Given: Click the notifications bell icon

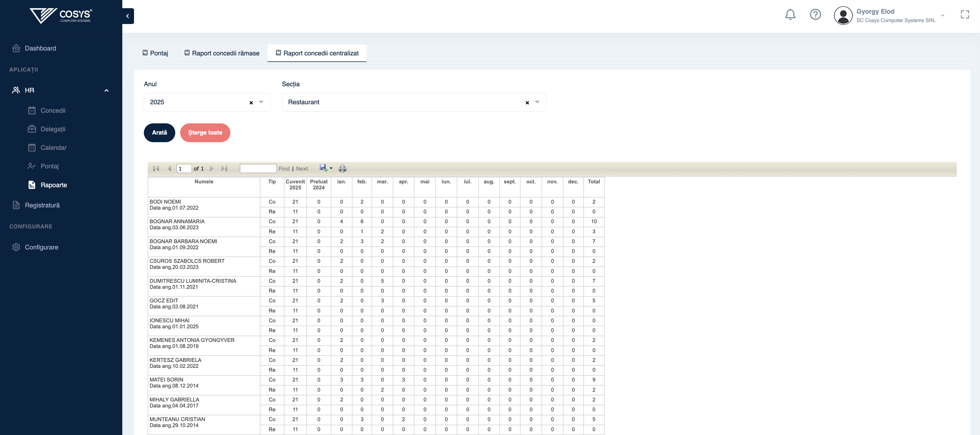Looking at the screenshot, I should coord(790,15).
